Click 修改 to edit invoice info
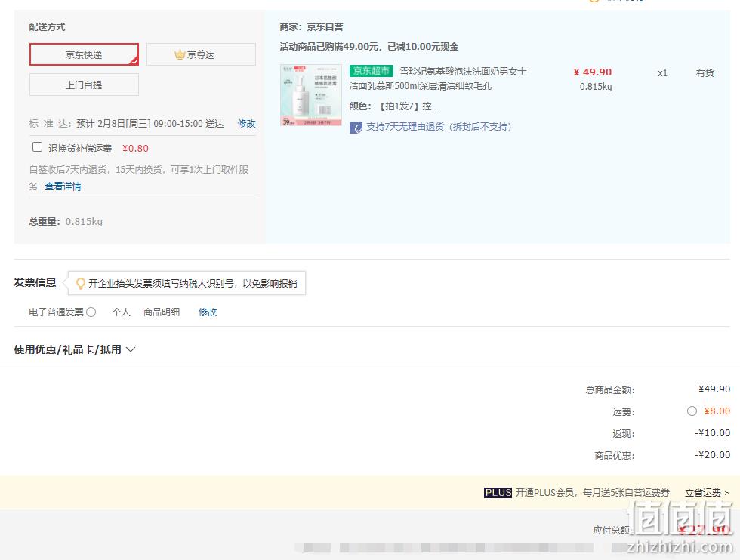Screen dimensions: 740x560 (x=208, y=312)
